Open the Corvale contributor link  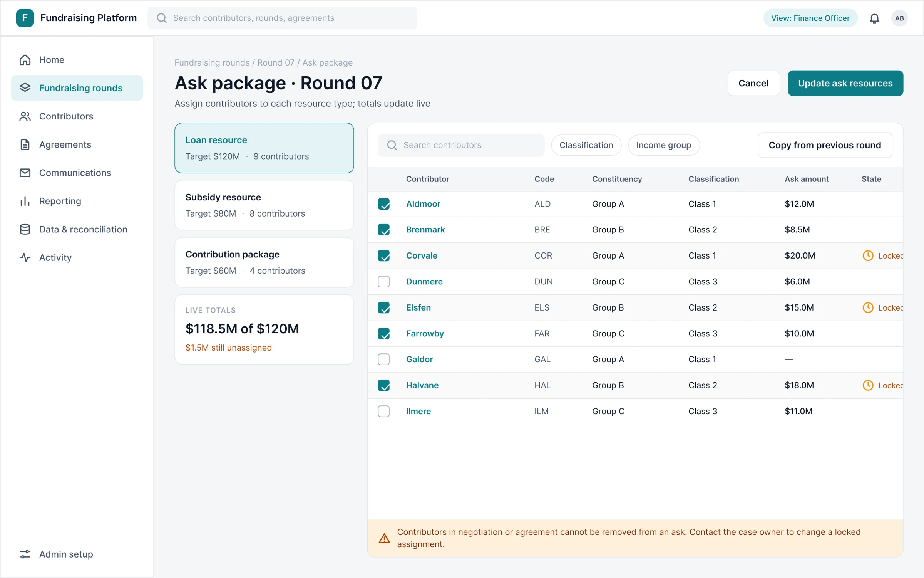(x=422, y=255)
